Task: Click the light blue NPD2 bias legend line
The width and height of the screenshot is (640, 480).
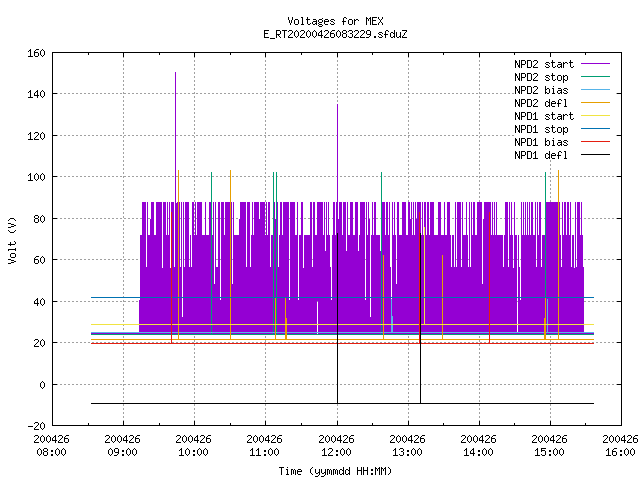Action: coord(595,90)
